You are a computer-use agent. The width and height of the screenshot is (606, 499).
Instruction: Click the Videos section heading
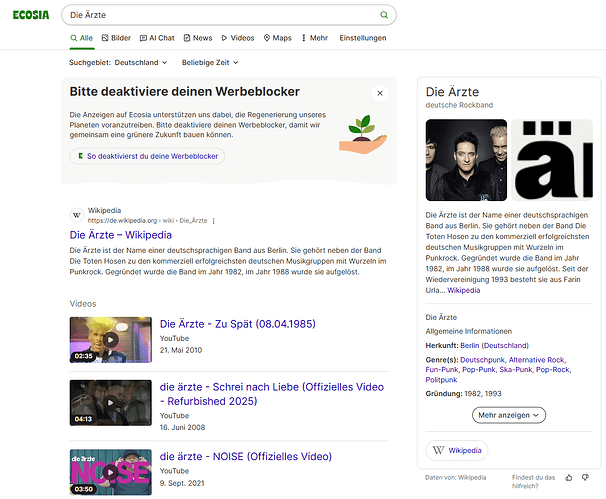(x=83, y=304)
